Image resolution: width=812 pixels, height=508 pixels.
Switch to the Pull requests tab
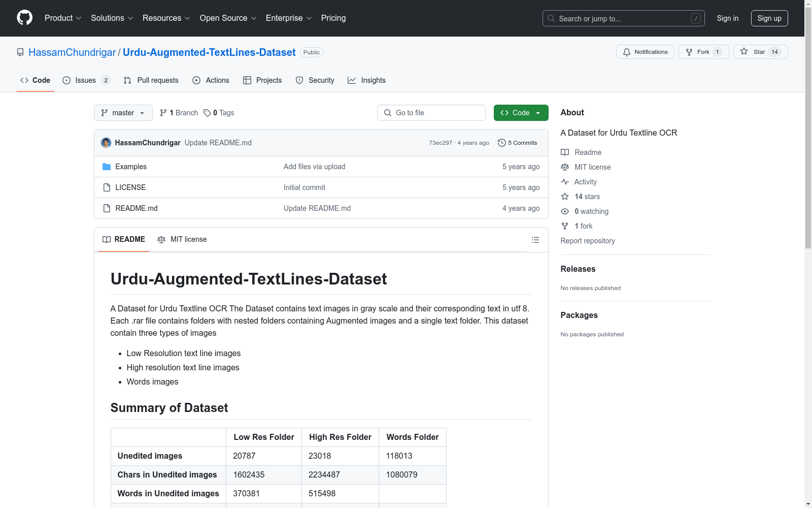tap(151, 80)
